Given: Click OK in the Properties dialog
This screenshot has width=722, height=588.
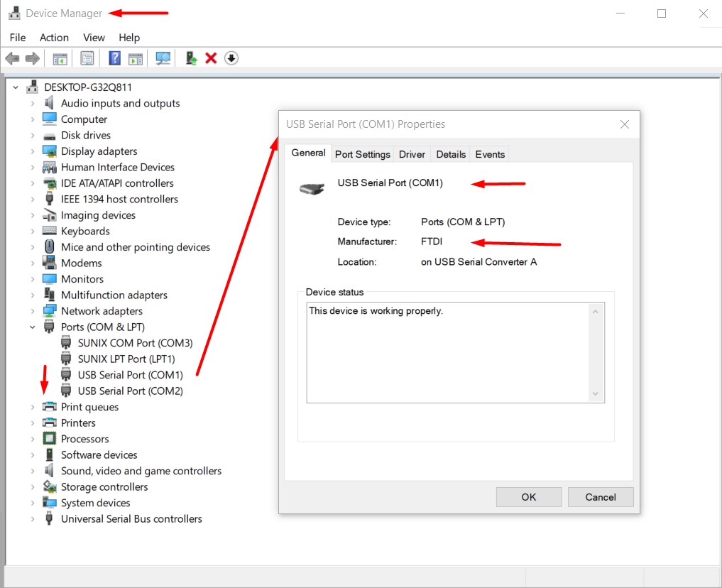Looking at the screenshot, I should [529, 497].
